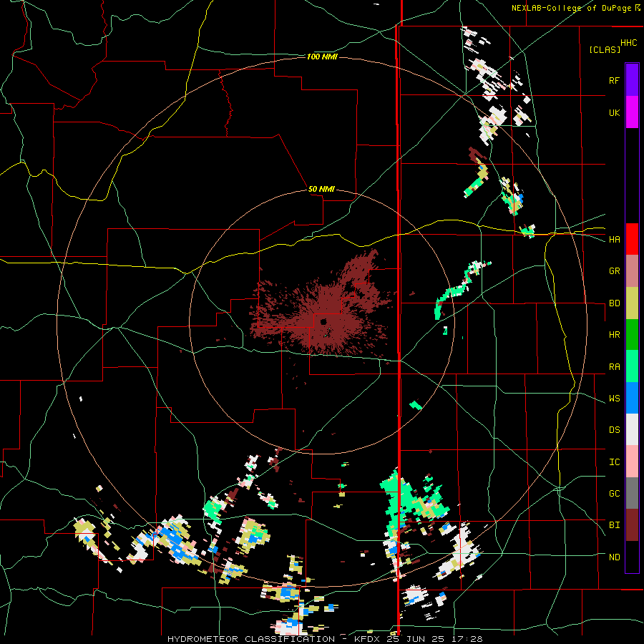Click the UK legend label

tap(614, 112)
